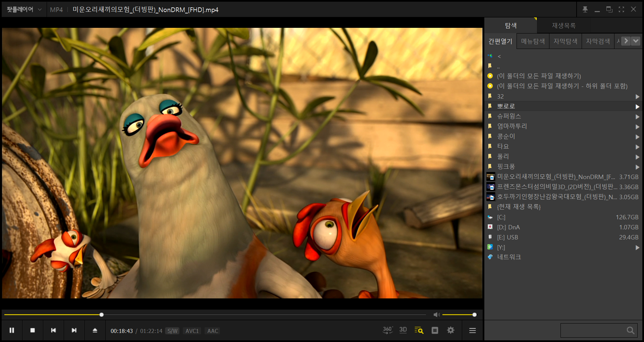Open the 타요 folder
The image size is (644, 342).
563,147
